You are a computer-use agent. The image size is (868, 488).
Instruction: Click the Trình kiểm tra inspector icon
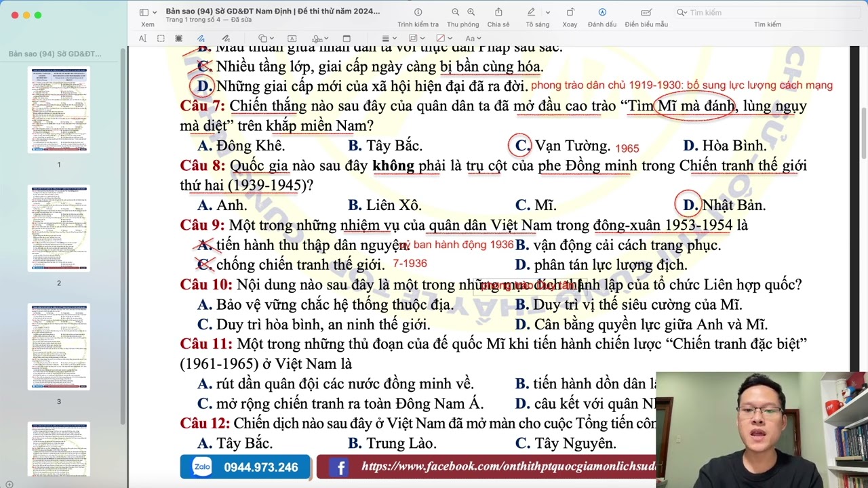coord(418,12)
